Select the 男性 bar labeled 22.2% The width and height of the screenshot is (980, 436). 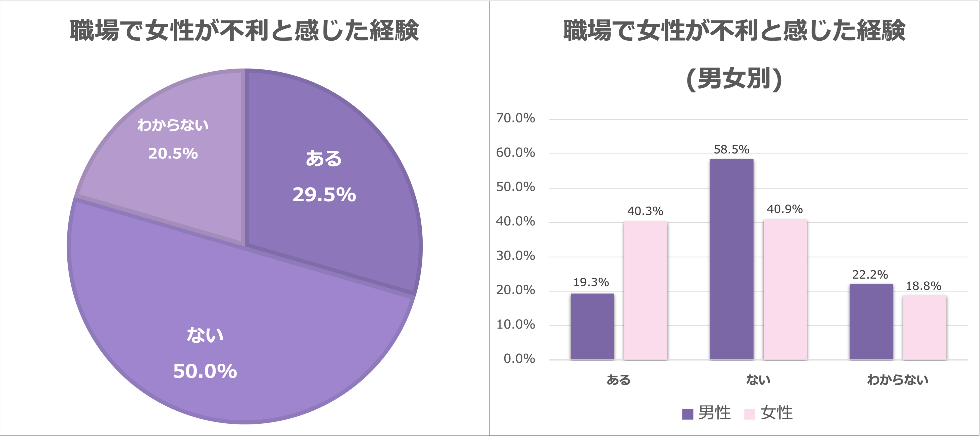tap(871, 322)
